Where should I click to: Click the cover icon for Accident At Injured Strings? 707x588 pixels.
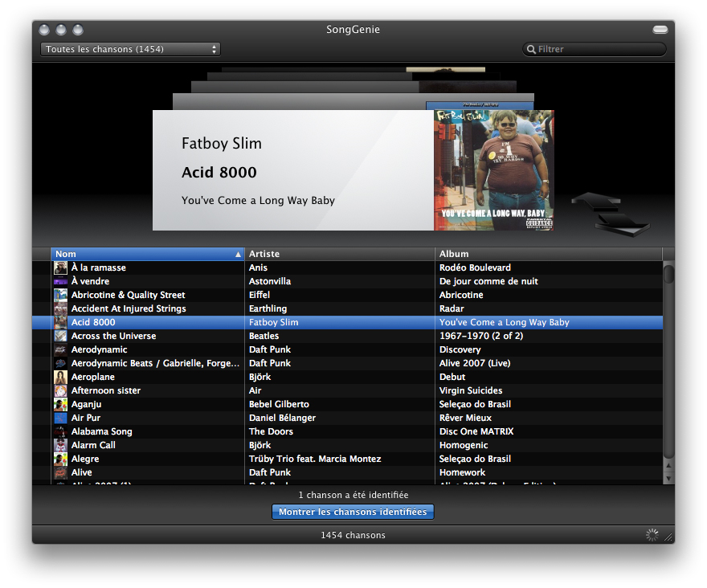60,309
